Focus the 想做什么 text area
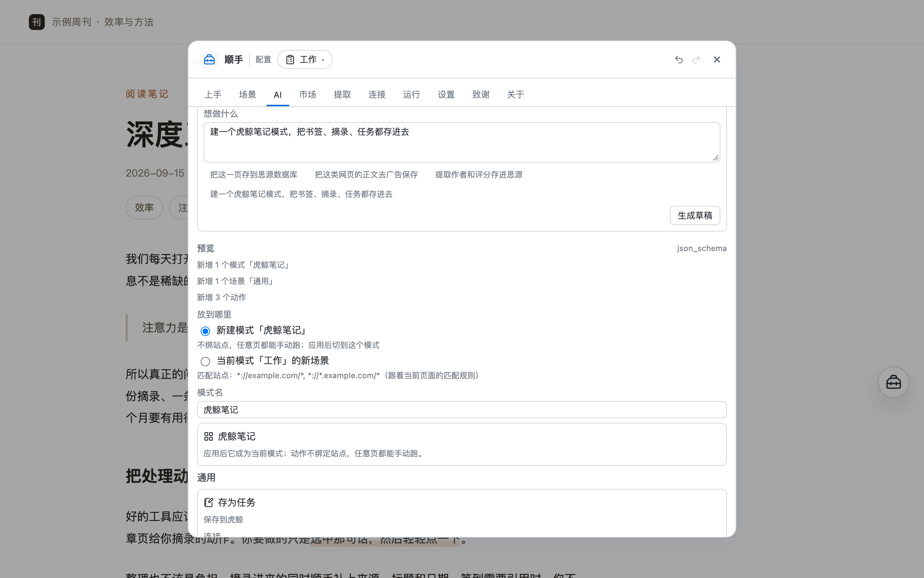Screen dimensions: 924x578 (462, 142)
